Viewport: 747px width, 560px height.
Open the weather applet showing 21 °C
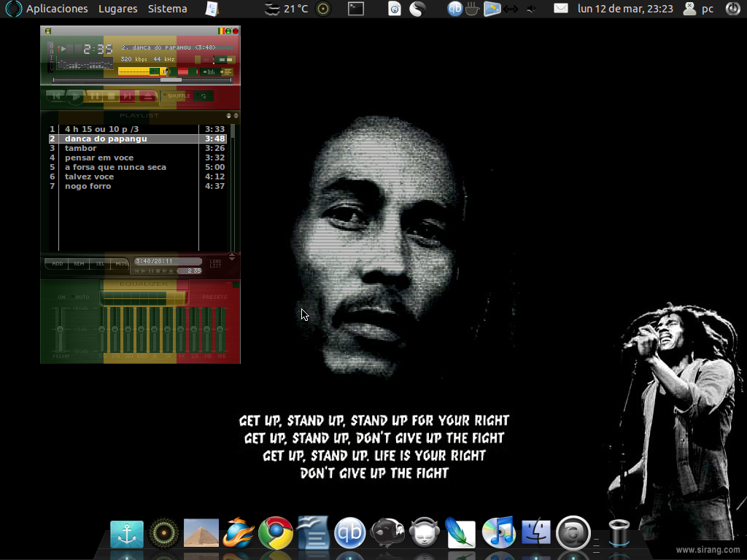click(x=286, y=9)
